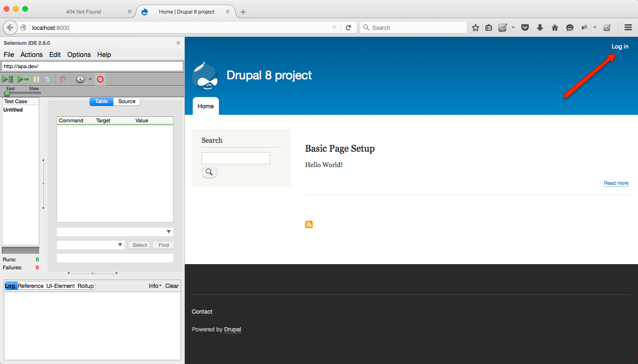
Task: Go to the browser Home page icon
Action: 555,28
